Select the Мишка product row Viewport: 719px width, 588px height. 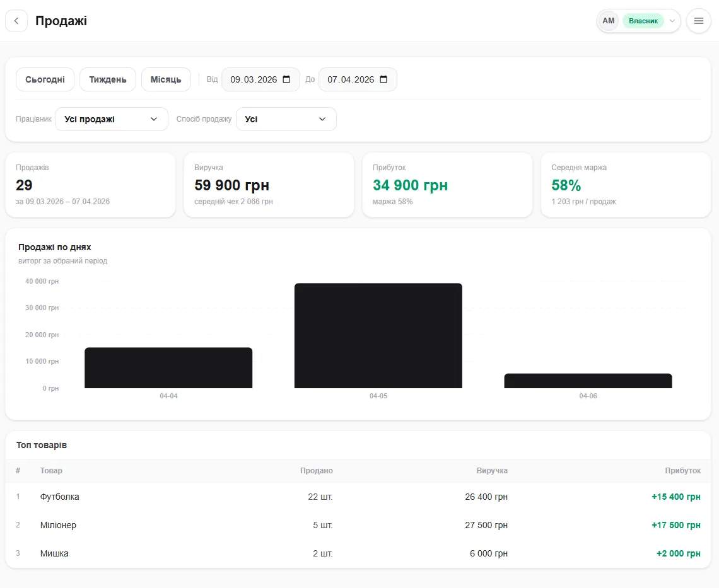tap(358, 553)
